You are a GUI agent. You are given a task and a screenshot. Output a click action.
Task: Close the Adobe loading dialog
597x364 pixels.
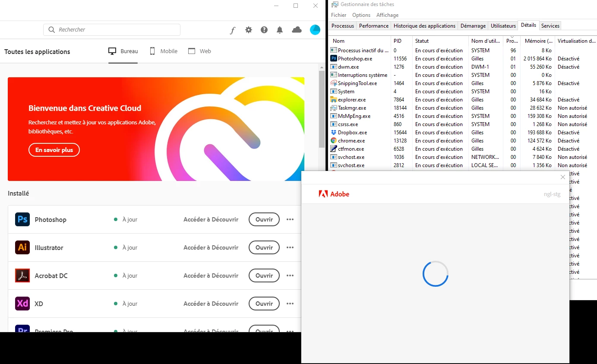coord(562,177)
